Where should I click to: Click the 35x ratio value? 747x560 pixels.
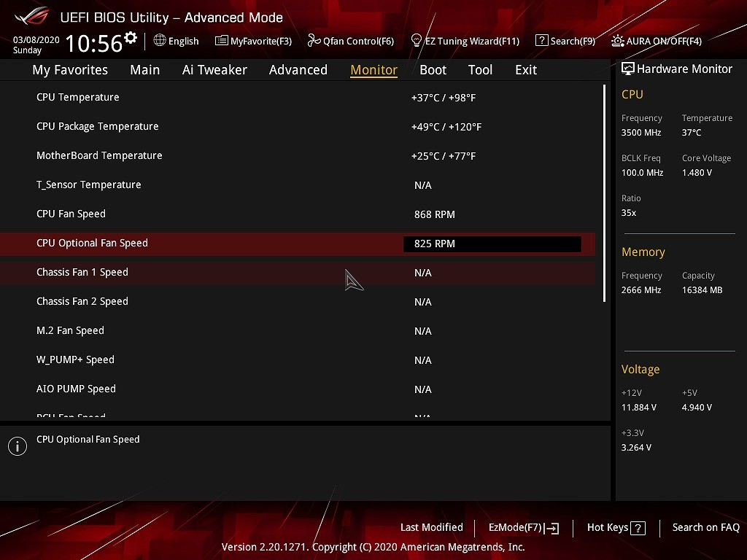(629, 213)
